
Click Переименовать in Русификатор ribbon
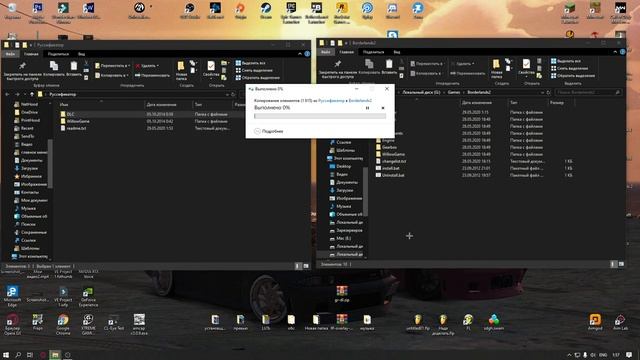click(x=152, y=75)
